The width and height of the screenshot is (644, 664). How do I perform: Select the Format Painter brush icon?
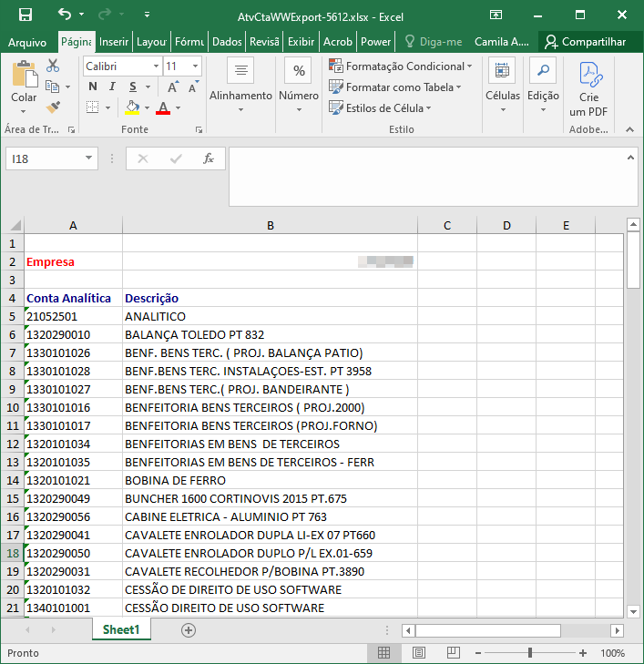[x=53, y=107]
